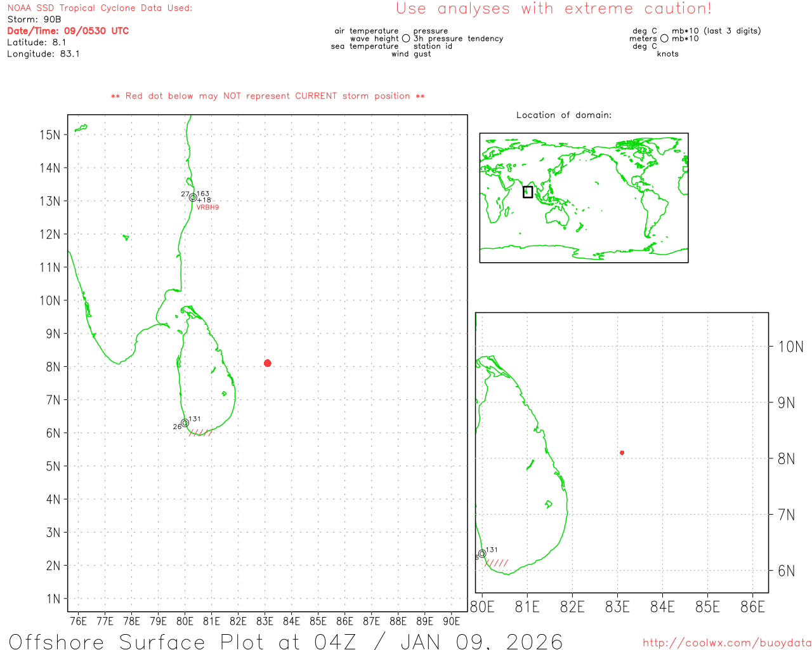
Task: Click the red storm dot on main map
Action: pyautogui.click(x=268, y=363)
